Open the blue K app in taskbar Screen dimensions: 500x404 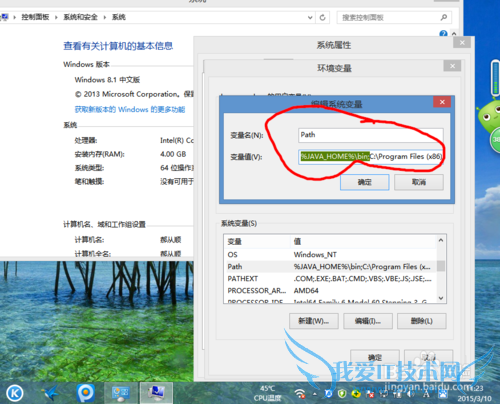pyautogui.click(x=15, y=393)
